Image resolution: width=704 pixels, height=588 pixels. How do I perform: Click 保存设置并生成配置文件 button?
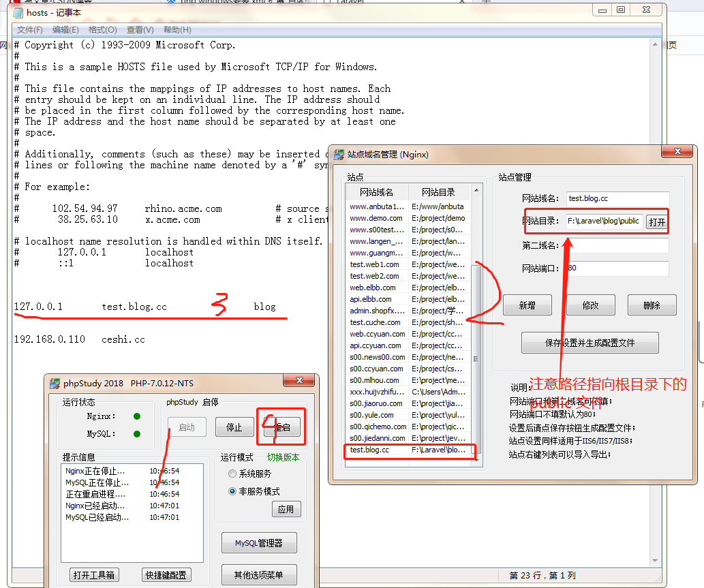coord(590,343)
